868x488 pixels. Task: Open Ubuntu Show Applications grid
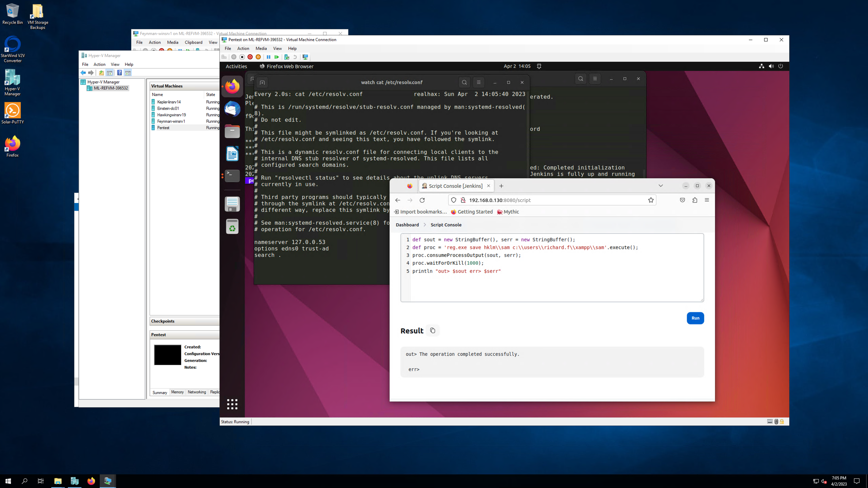point(232,404)
